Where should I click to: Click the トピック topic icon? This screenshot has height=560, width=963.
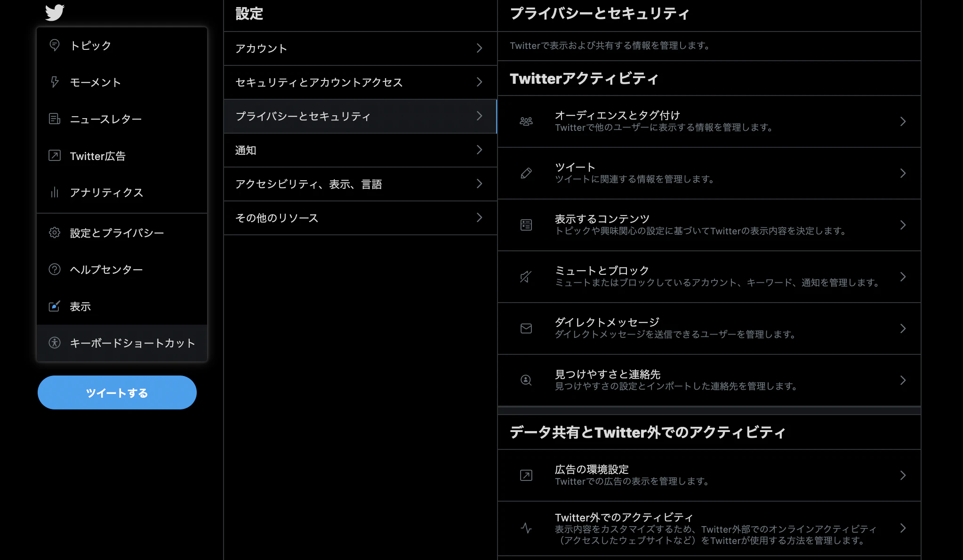(55, 45)
